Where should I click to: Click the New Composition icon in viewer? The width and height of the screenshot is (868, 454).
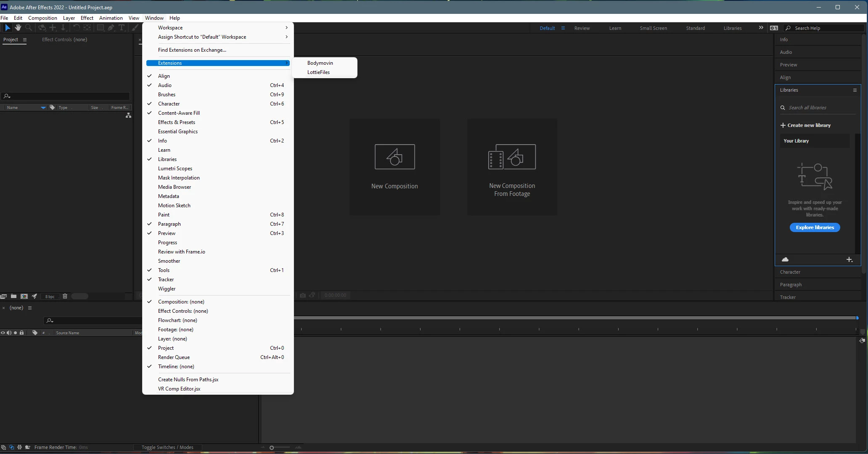click(x=394, y=157)
